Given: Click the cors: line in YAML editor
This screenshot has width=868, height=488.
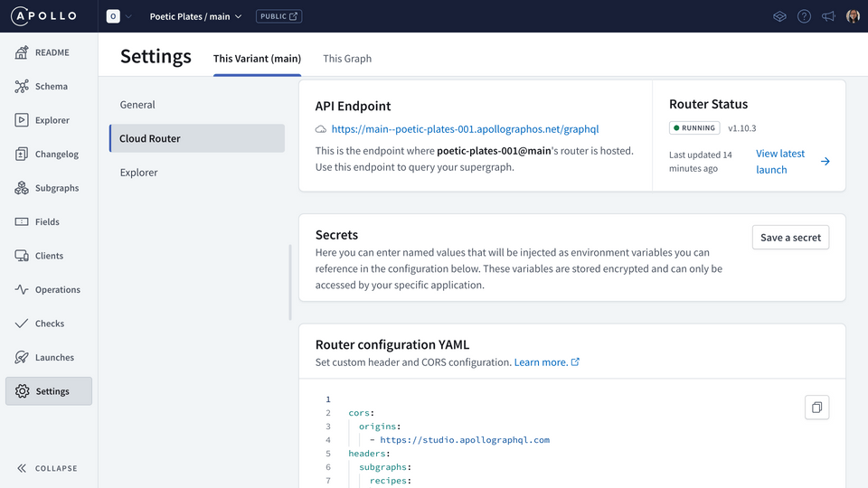Looking at the screenshot, I should tap(362, 413).
